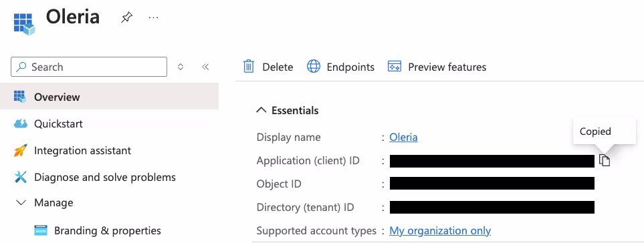Image resolution: width=644 pixels, height=243 pixels.
Task: Collapse the sidebar with double chevron
Action: click(x=206, y=67)
